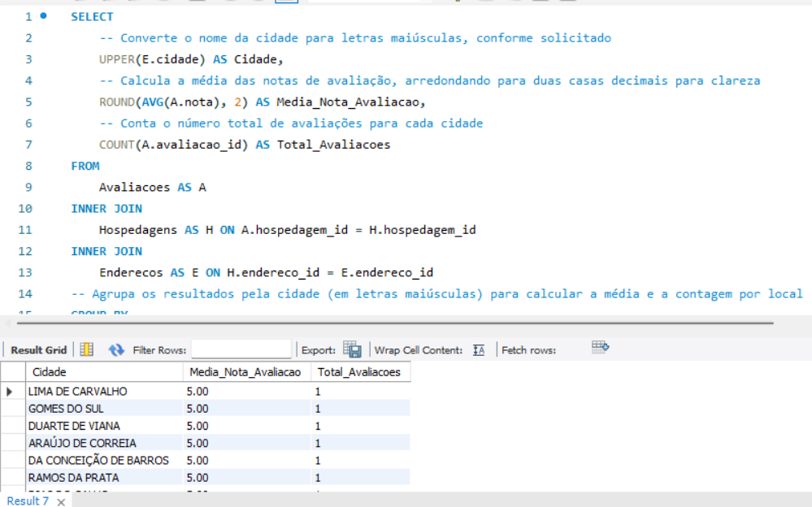Open the Result 7 tab
The height and width of the screenshot is (507, 812).
pyautogui.click(x=28, y=500)
